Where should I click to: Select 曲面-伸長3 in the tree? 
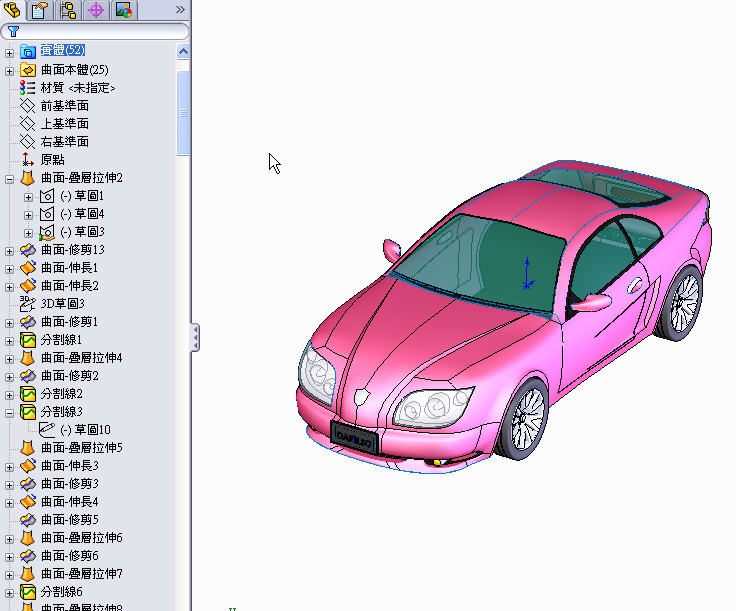pyautogui.click(x=69, y=466)
